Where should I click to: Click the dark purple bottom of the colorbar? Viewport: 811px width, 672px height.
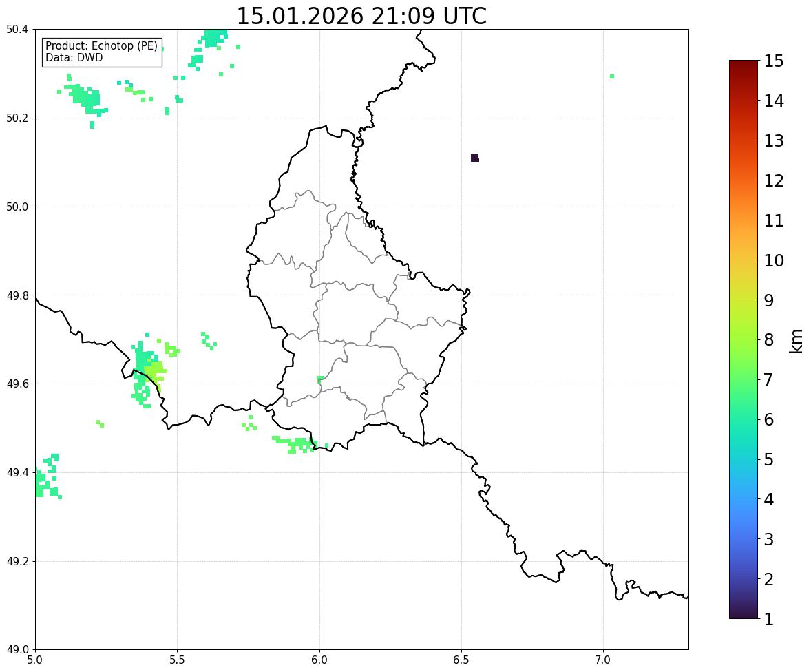pyautogui.click(x=744, y=615)
